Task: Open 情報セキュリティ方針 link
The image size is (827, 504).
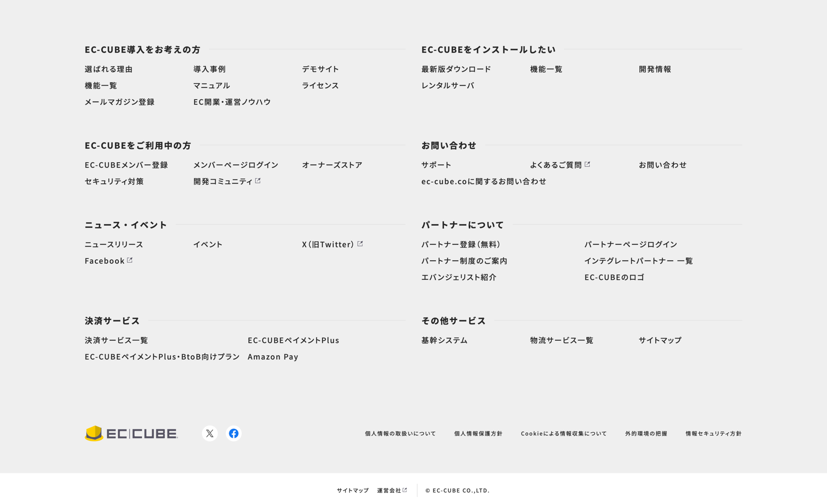Action: pyautogui.click(x=713, y=434)
